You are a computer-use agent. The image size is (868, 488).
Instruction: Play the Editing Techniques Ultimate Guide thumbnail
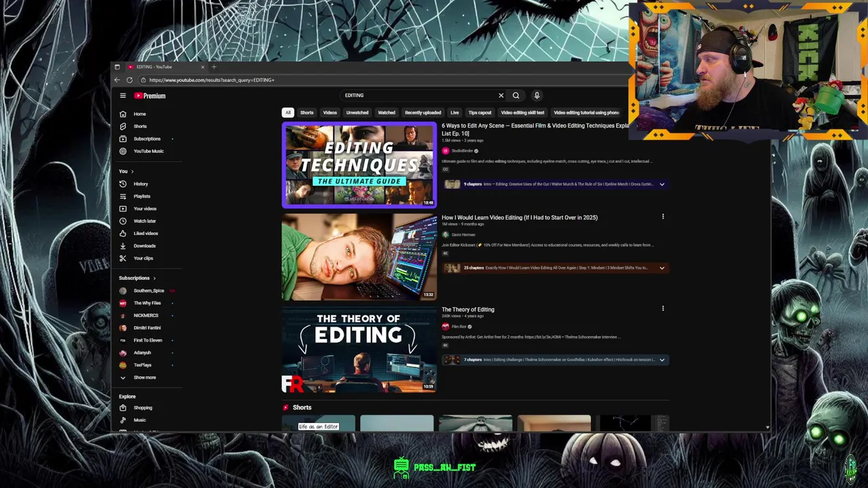click(359, 165)
